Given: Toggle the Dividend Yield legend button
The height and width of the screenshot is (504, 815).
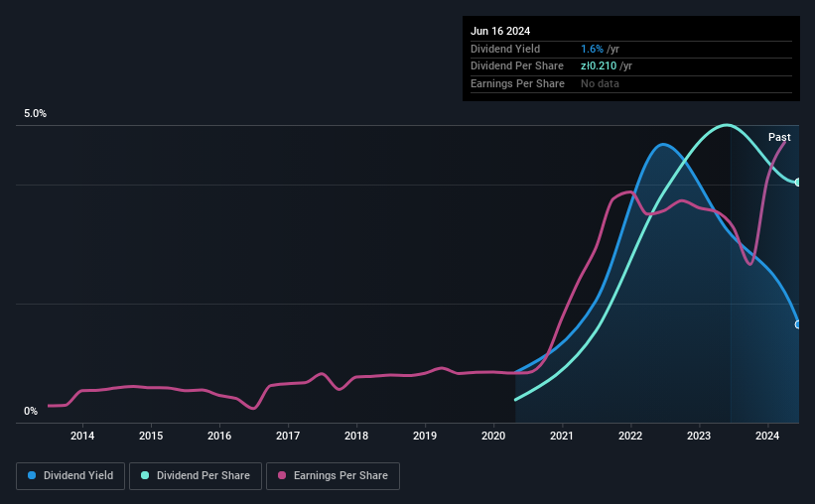Looking at the screenshot, I should tap(70, 476).
